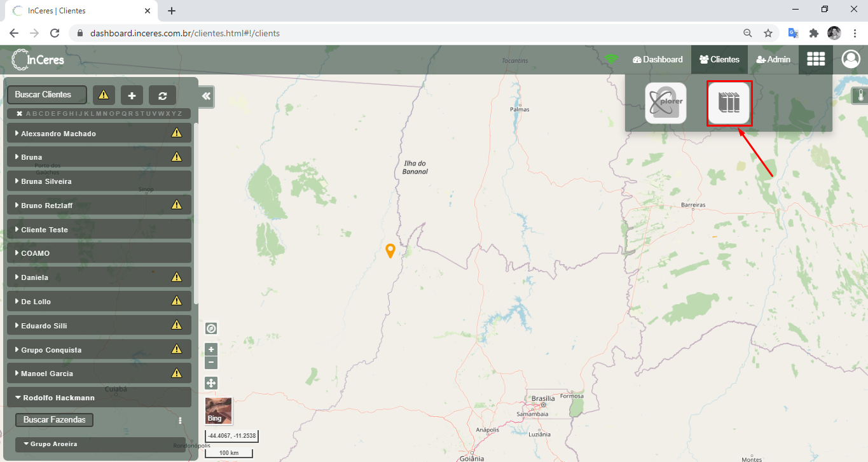Viewport: 868px width, 462px height.
Task: Open the Admin menu item
Action: click(773, 59)
